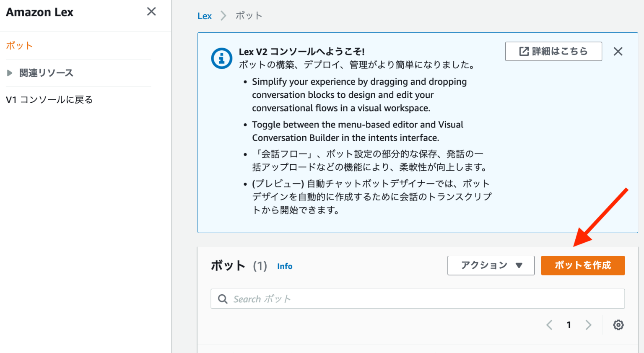The width and height of the screenshot is (644, 353).
Task: Click the external link icon inside 詳細はこちら button
Action: click(523, 51)
